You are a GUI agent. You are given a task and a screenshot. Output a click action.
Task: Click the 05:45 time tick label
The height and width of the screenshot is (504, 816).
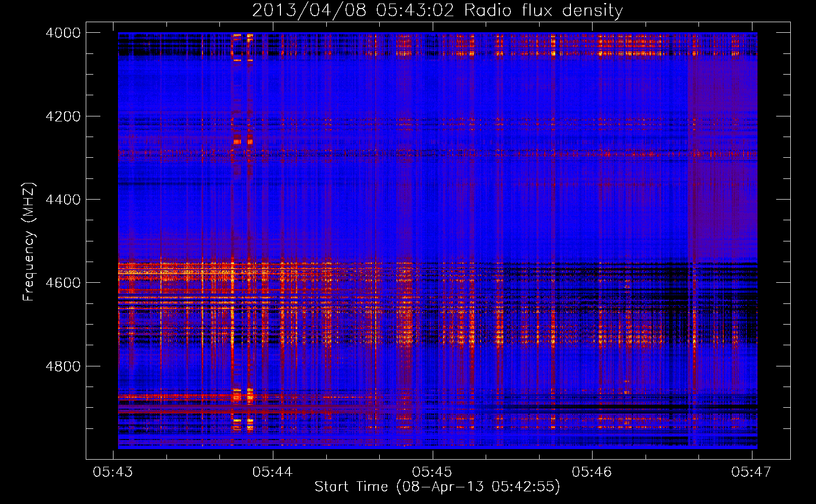tap(432, 472)
